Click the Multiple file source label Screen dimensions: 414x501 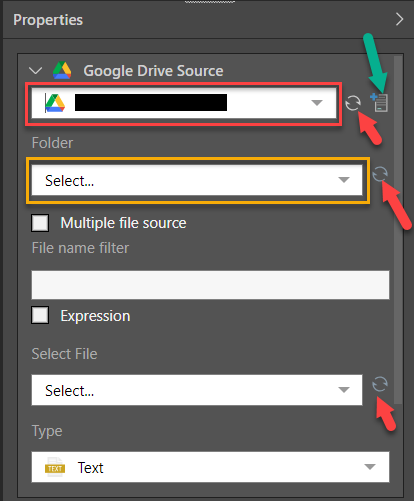click(123, 223)
